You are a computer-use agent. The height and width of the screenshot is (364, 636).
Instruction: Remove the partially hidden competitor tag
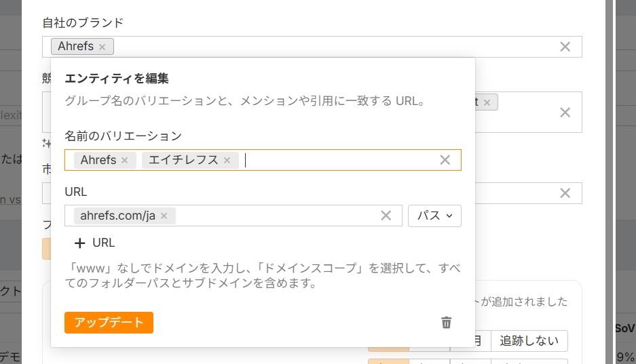tap(487, 102)
